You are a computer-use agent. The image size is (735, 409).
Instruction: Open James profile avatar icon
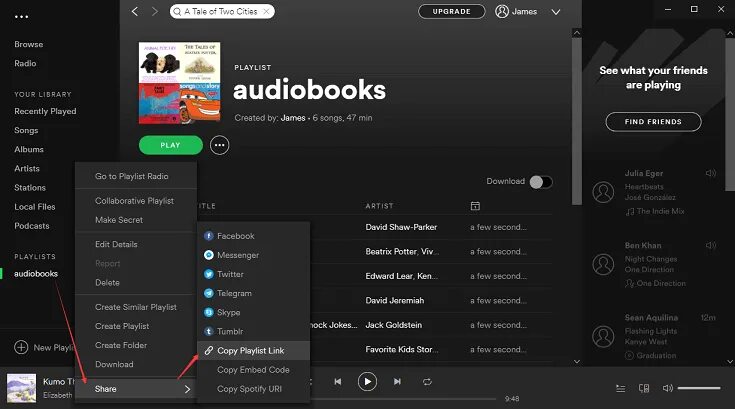point(502,12)
